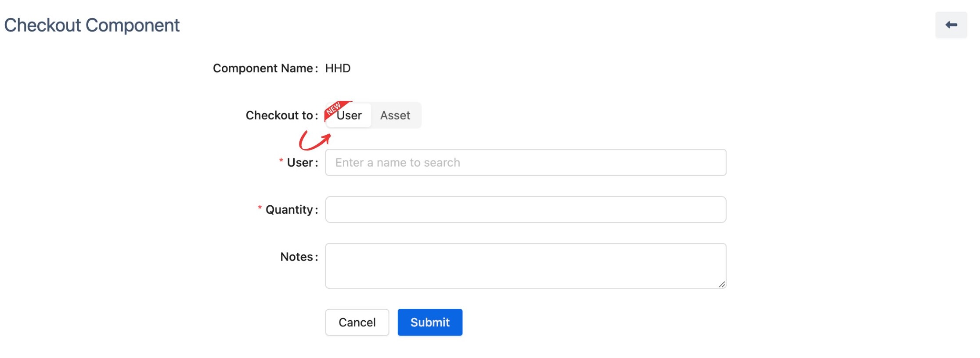Submit the checkout form
The height and width of the screenshot is (358, 980).
[429, 322]
